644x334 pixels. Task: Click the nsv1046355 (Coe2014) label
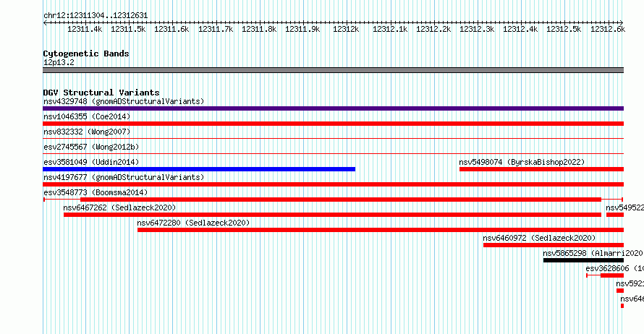(87, 116)
